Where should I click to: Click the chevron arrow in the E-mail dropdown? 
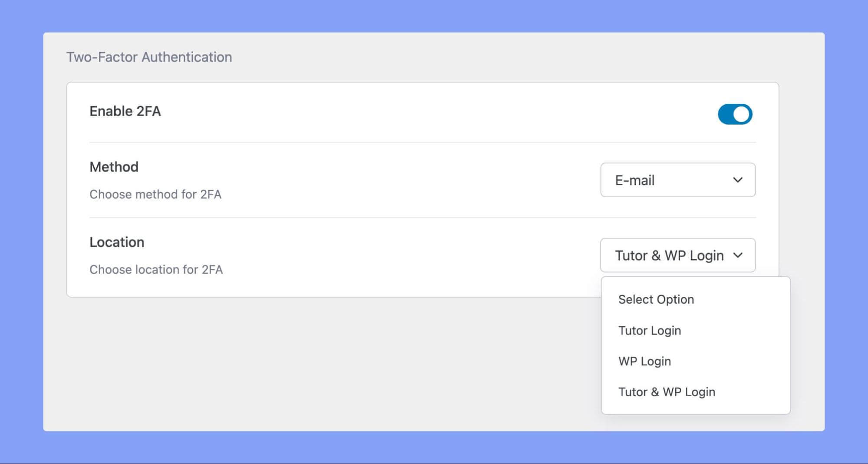(x=737, y=180)
